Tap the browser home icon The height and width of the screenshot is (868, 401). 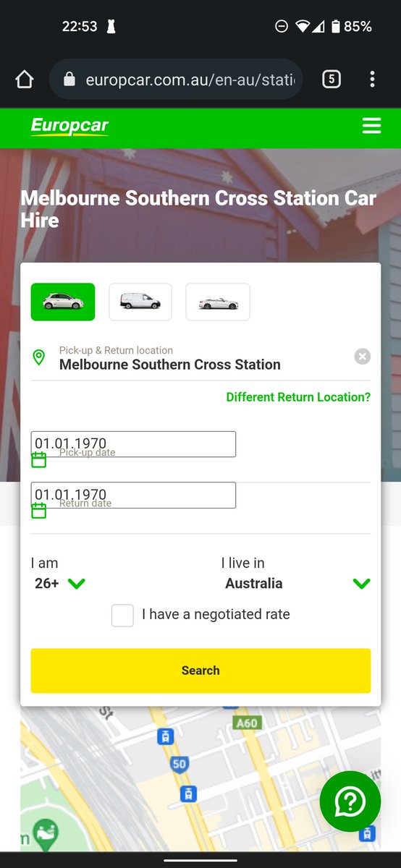25,80
